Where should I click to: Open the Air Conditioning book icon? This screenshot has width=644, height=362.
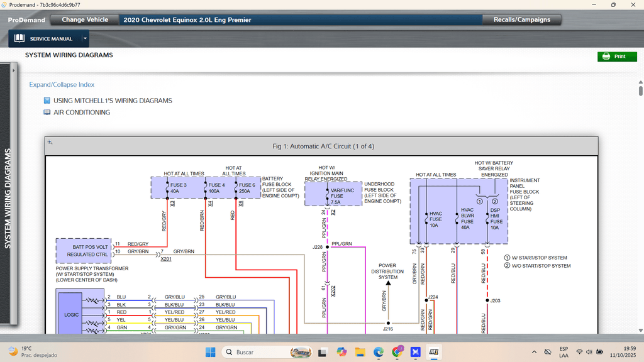click(47, 112)
